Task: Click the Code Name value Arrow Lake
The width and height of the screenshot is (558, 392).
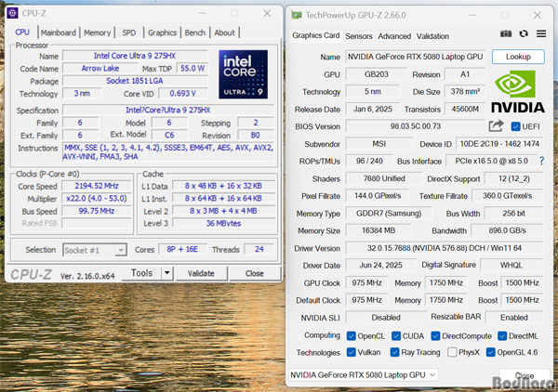Action: pos(100,68)
